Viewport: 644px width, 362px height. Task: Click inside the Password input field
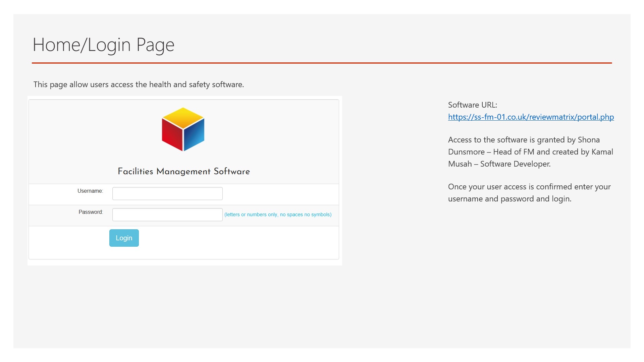(167, 214)
